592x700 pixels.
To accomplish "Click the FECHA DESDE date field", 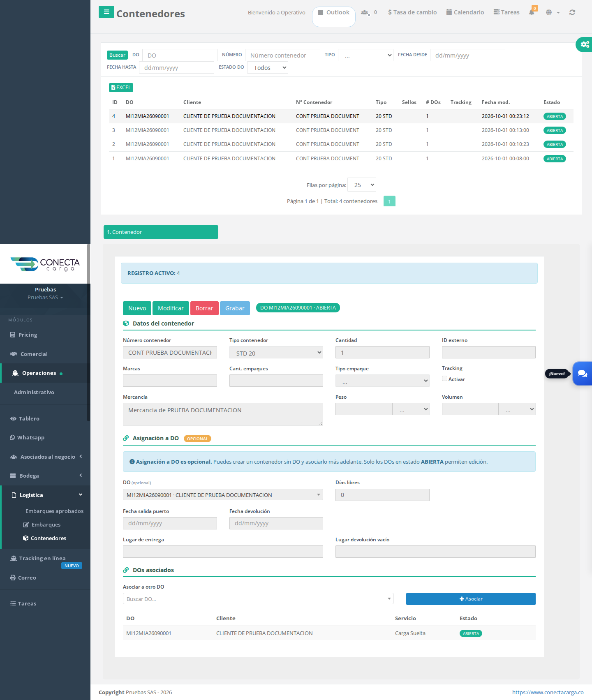I will coord(467,55).
